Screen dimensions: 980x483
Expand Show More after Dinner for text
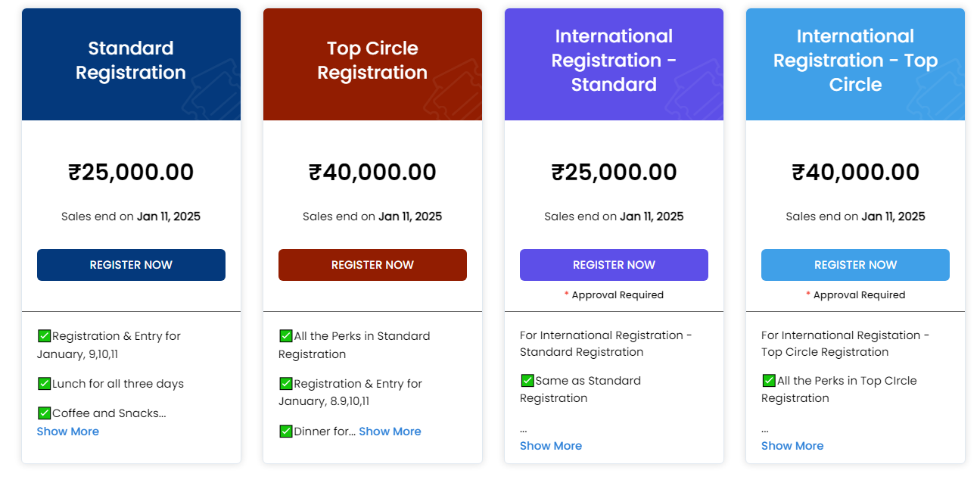click(390, 432)
